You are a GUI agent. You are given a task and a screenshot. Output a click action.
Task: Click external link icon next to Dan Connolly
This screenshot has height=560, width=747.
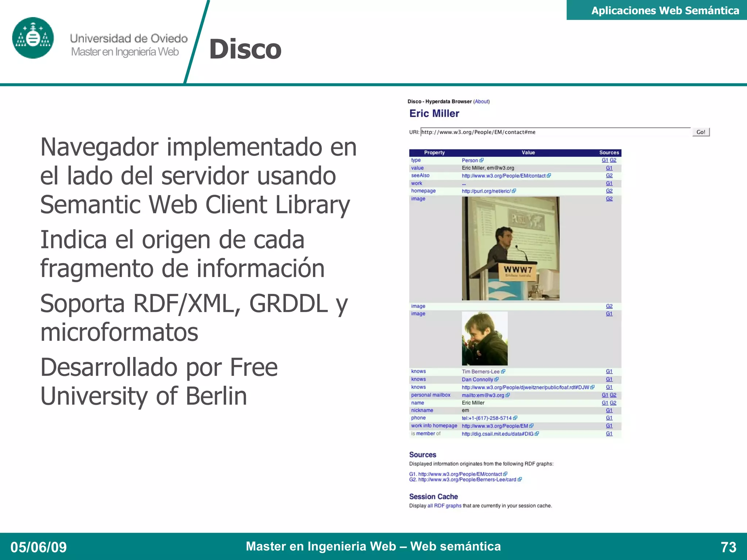click(x=496, y=379)
